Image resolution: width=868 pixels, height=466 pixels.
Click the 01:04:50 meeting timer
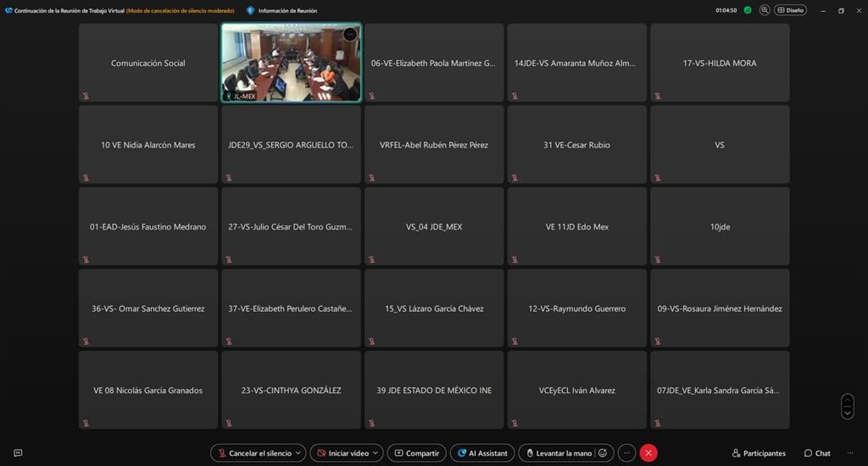coord(726,10)
